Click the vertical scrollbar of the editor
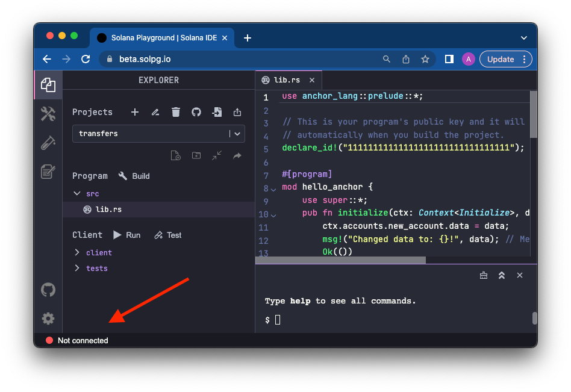571x392 pixels. [534, 114]
